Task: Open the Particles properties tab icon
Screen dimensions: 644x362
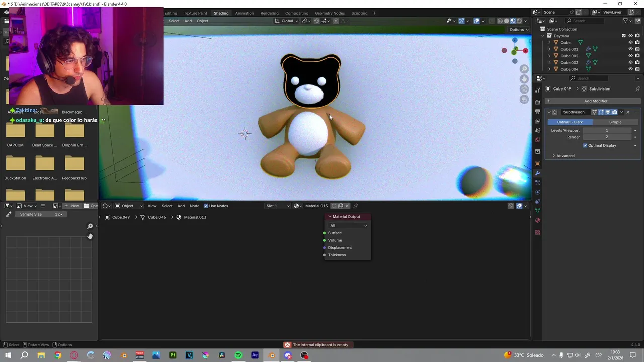Action: tap(538, 183)
